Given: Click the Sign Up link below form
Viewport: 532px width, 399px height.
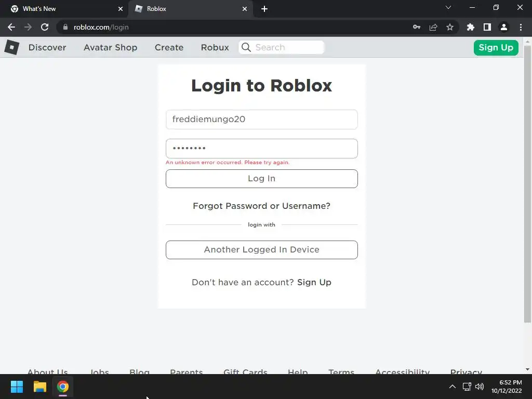Looking at the screenshot, I should coord(314,282).
